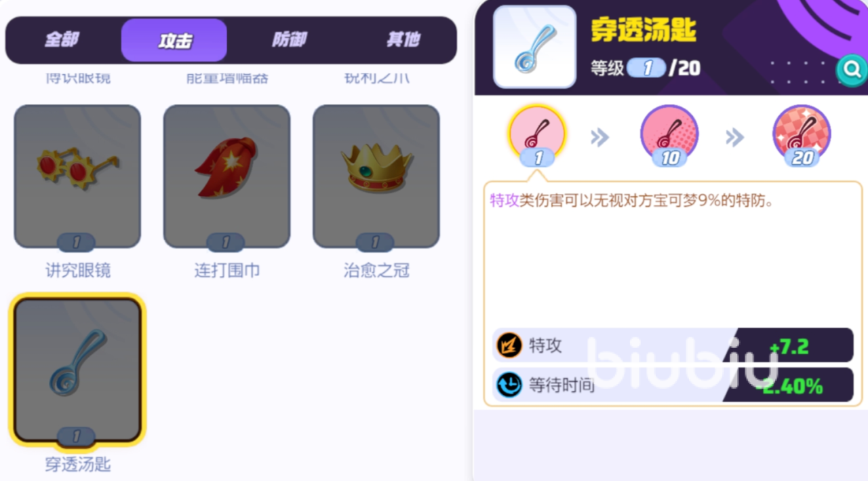This screenshot has width=868, height=481.
Task: Open the magnifier search icon
Action: 852,69
